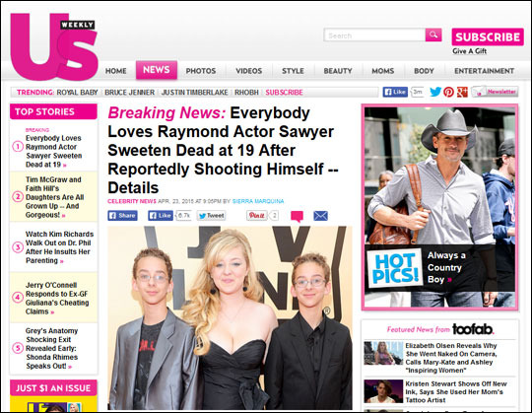This screenshot has width=532, height=413.
Task: Click the Pinterest icon in trending bar
Action: tap(448, 92)
